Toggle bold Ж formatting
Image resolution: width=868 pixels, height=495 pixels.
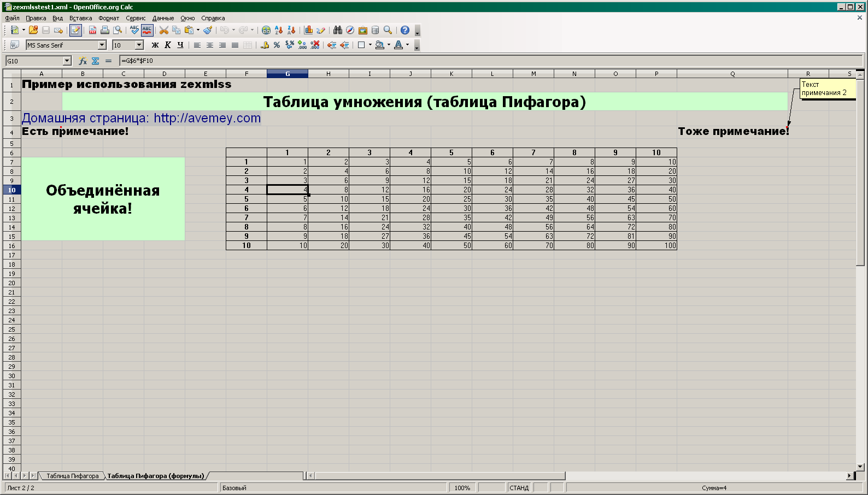coord(155,45)
